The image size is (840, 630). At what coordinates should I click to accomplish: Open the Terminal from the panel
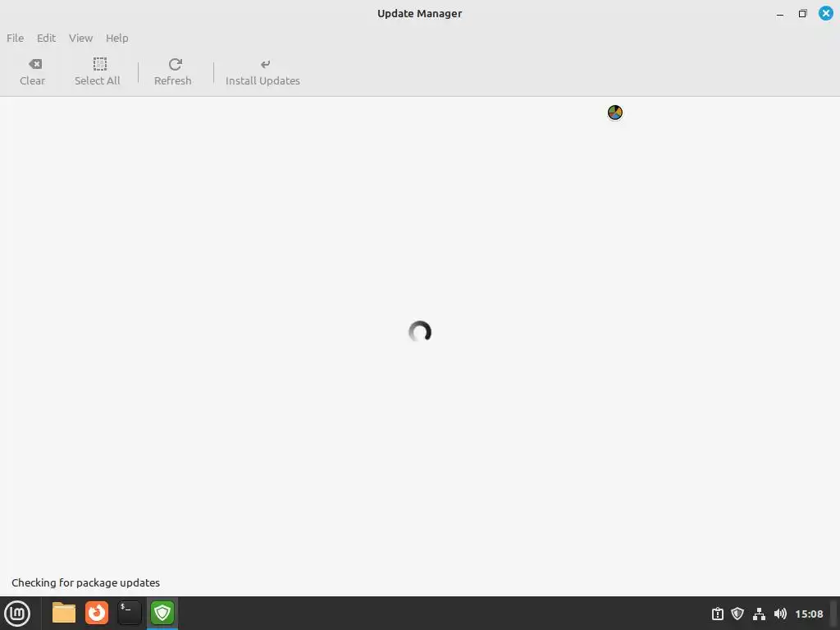(130, 613)
